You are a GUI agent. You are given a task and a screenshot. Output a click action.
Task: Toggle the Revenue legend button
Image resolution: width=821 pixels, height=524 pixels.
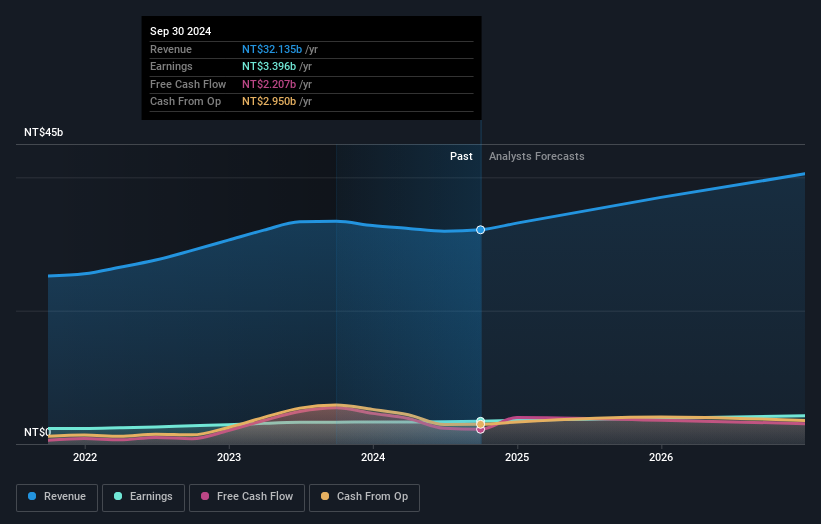point(57,497)
